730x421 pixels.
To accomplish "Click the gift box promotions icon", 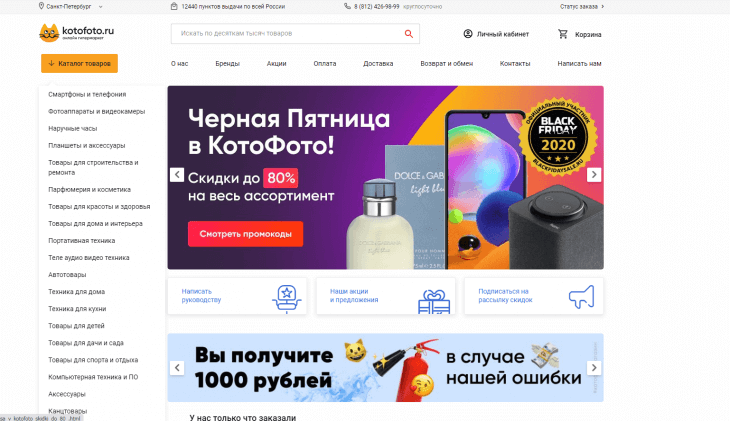I will pyautogui.click(x=434, y=301).
